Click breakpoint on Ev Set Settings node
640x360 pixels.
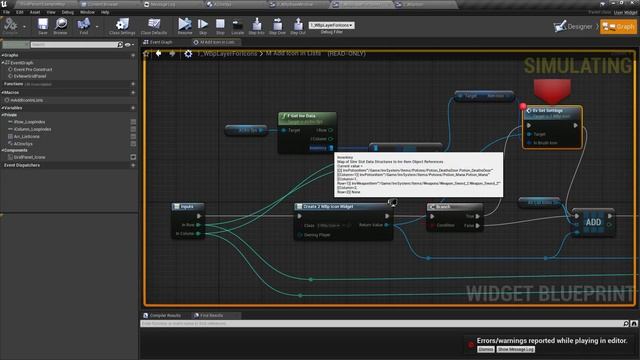tap(523, 106)
